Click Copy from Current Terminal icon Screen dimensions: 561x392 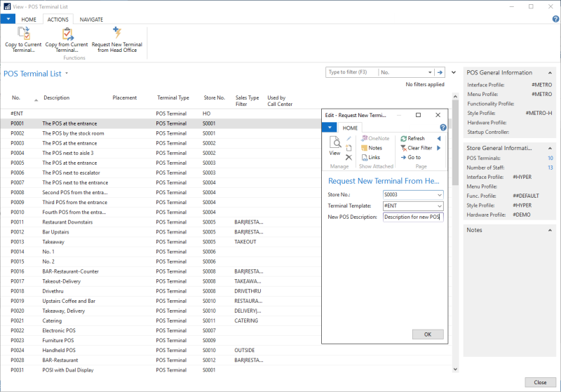click(67, 34)
